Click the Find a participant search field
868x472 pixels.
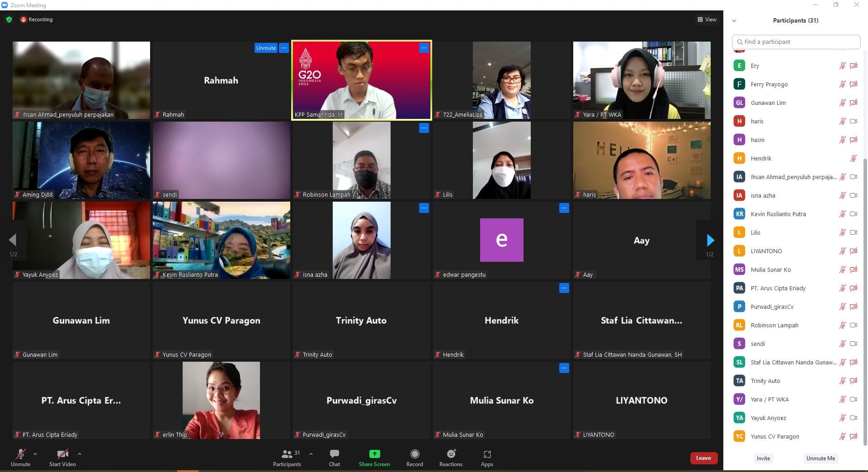tap(796, 42)
